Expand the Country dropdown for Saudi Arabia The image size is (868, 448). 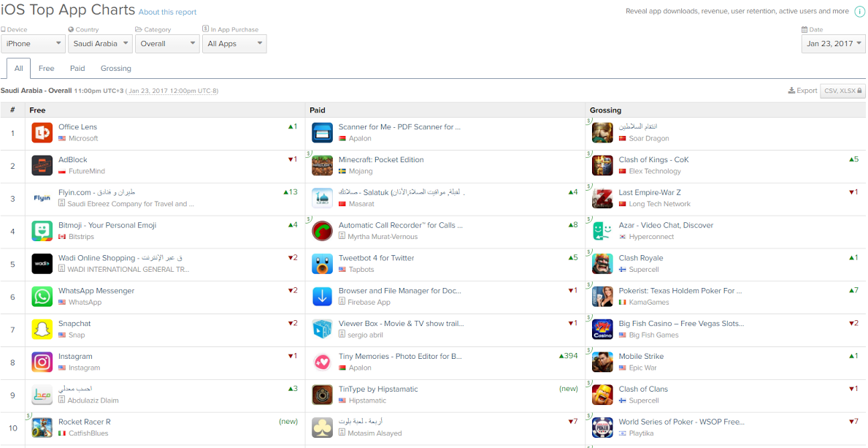(x=101, y=44)
